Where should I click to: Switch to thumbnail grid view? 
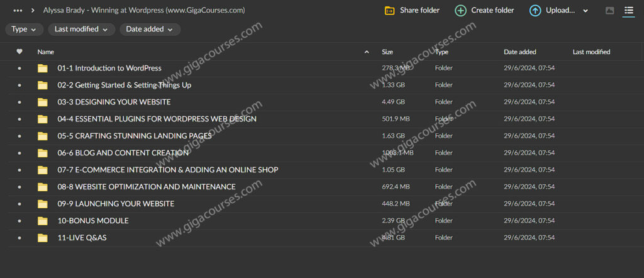point(609,11)
